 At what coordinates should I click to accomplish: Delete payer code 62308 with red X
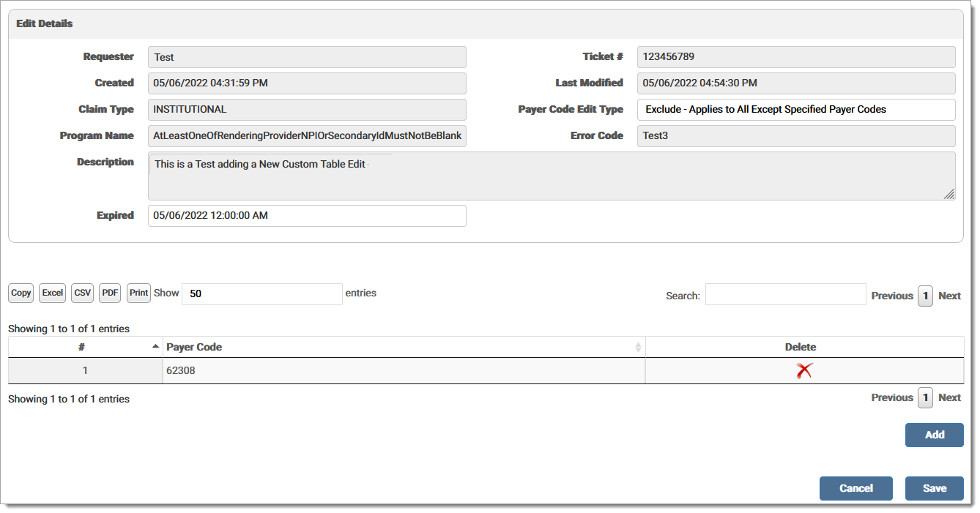pyautogui.click(x=804, y=371)
